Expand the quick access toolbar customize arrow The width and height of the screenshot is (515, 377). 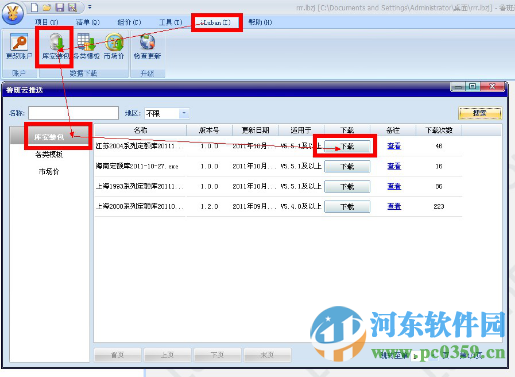(90, 7)
